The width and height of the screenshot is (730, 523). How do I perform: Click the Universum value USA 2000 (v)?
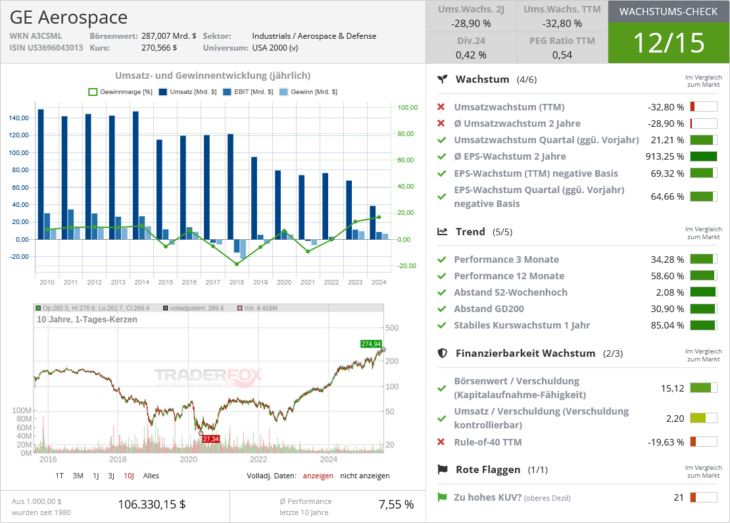coord(275,48)
